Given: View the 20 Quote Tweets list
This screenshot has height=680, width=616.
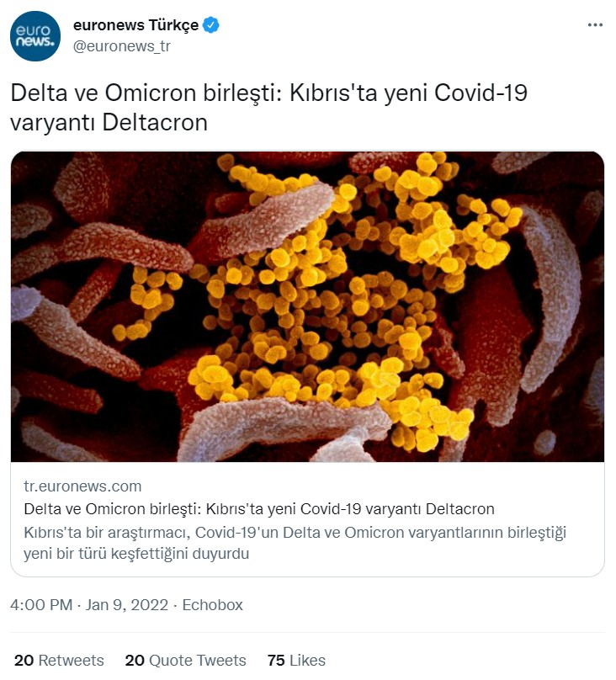Looking at the screenshot, I should (x=185, y=660).
